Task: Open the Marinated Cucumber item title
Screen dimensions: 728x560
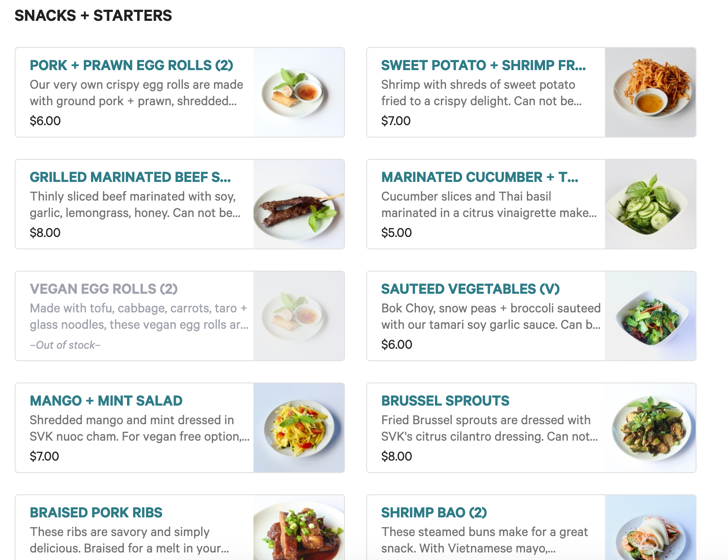Action: coord(479,177)
